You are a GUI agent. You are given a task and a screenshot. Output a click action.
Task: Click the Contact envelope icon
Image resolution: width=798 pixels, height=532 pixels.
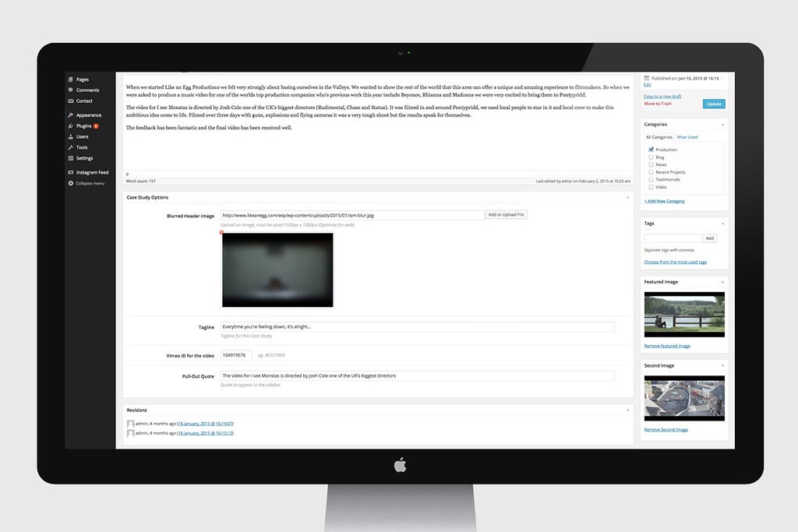71,101
